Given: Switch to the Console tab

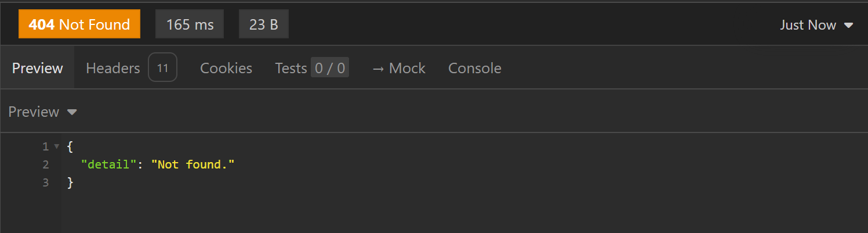Looking at the screenshot, I should (x=474, y=68).
